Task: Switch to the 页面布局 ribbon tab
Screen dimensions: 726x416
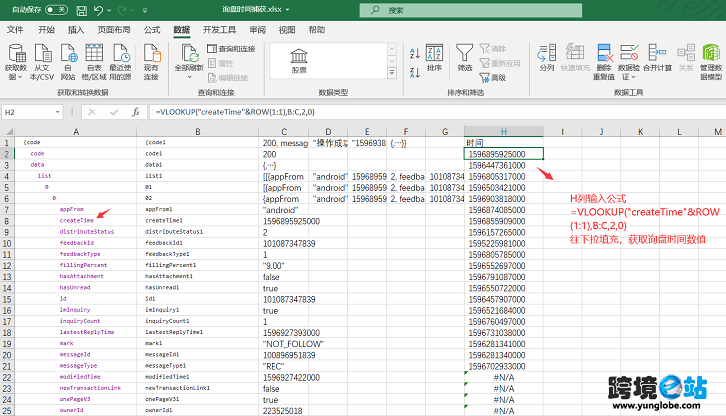Action: tap(114, 30)
